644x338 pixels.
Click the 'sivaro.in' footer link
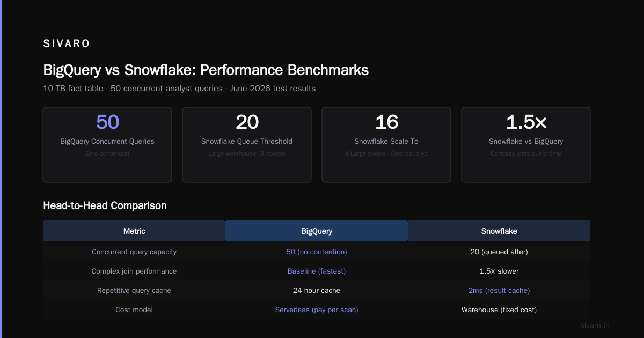595,326
